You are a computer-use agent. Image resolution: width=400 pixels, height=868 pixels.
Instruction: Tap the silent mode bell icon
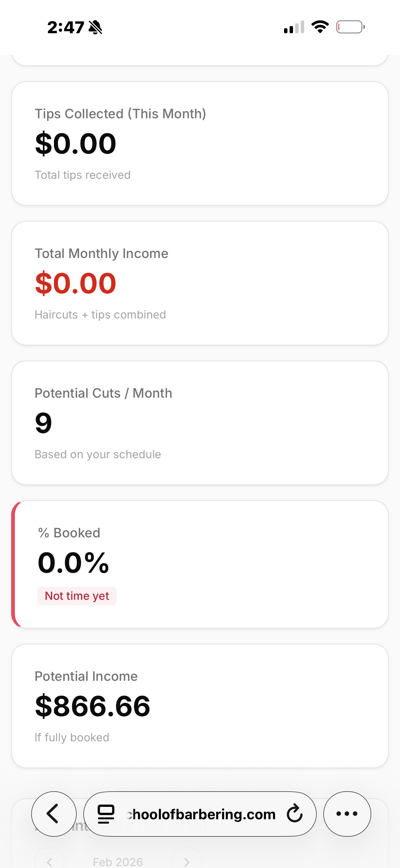click(x=95, y=27)
